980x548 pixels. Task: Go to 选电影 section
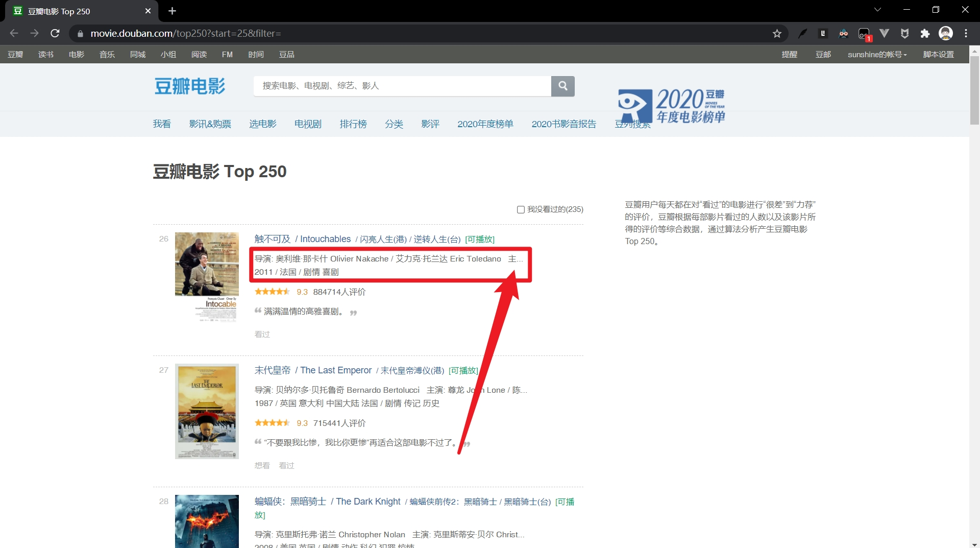pos(263,124)
